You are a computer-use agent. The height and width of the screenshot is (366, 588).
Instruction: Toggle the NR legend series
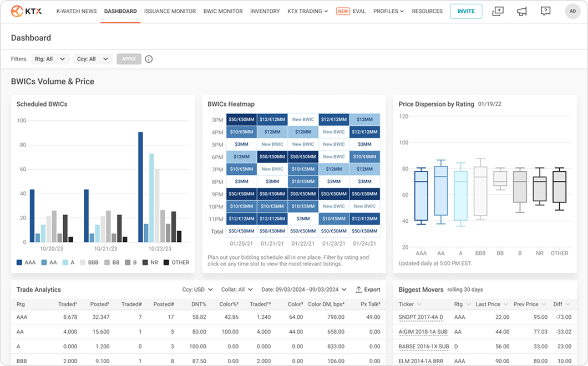point(150,262)
